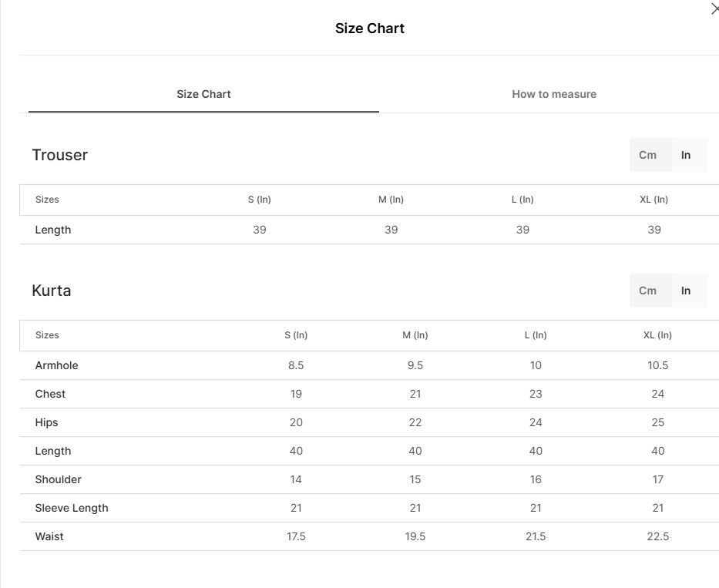Viewport: 719px width, 588px height.
Task: Switch Trouser measurements to Cm
Action: (647, 155)
